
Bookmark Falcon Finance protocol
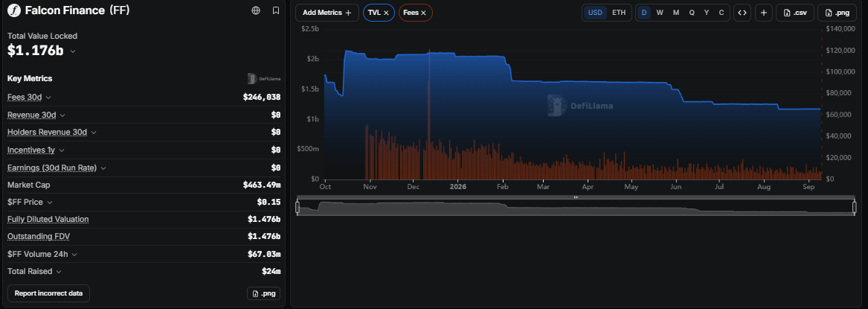point(276,10)
